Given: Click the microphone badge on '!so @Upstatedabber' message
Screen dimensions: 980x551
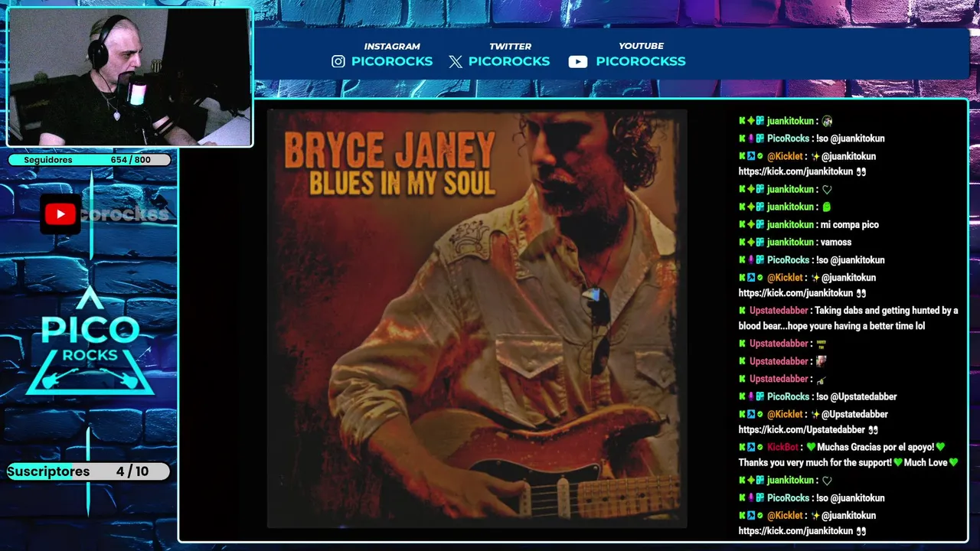Looking at the screenshot, I should tap(751, 396).
